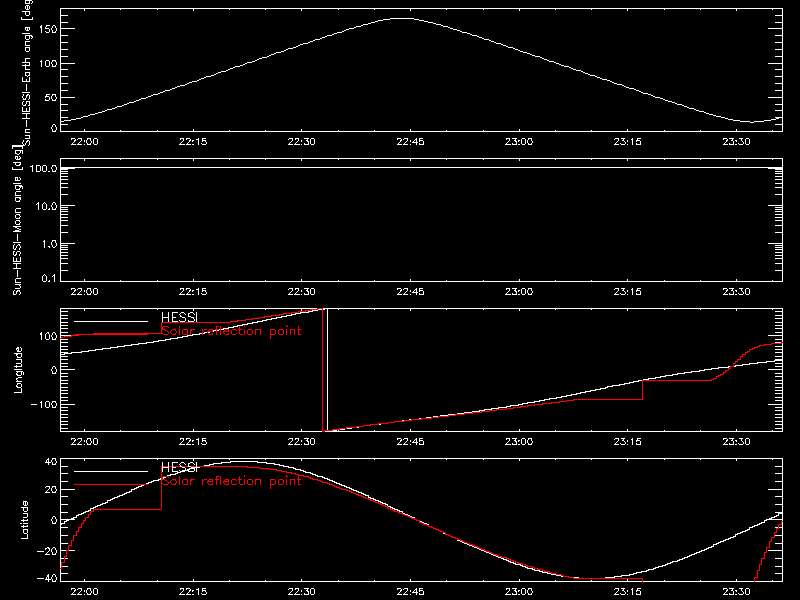The width and height of the screenshot is (800, 600).
Task: Click 22:00 time label below Earth angle plot
Action: (x=85, y=141)
